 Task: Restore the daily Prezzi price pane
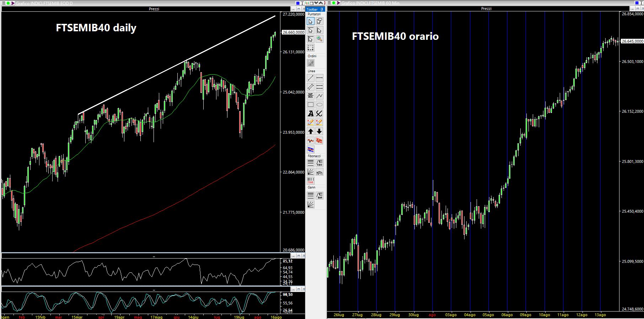(x=299, y=9)
